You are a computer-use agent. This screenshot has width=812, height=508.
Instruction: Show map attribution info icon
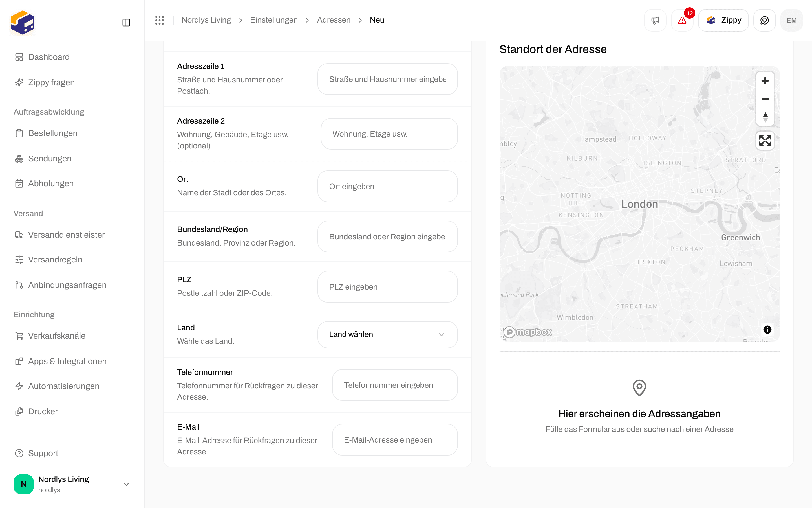coord(767,330)
